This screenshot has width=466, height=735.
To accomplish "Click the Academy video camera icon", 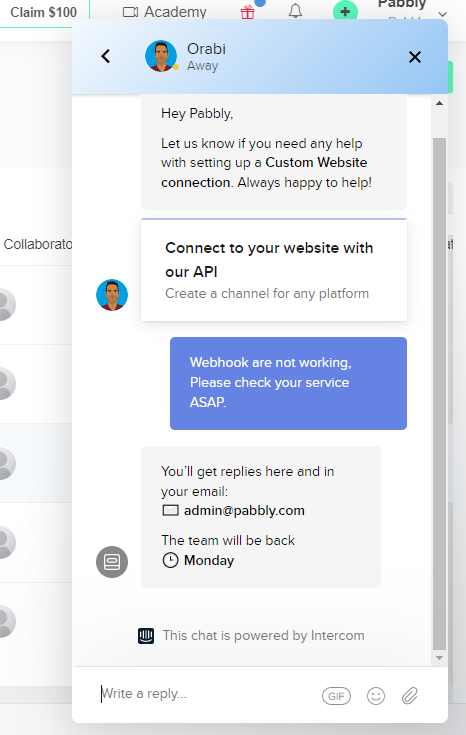I will [130, 12].
